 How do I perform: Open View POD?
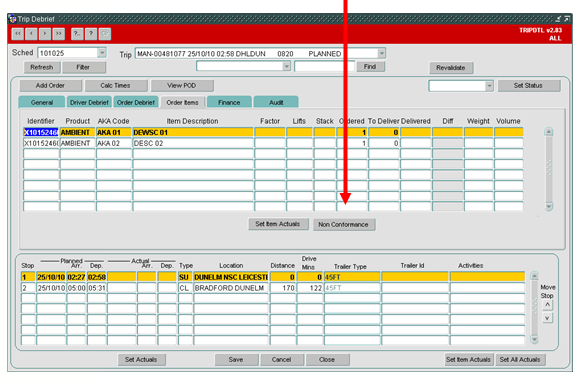tap(182, 85)
